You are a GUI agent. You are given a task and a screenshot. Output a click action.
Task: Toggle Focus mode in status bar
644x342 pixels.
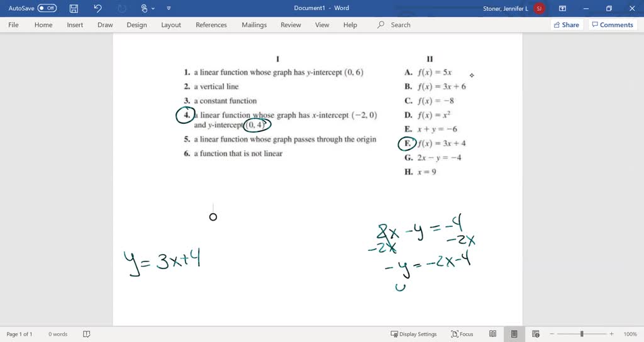tap(462, 334)
